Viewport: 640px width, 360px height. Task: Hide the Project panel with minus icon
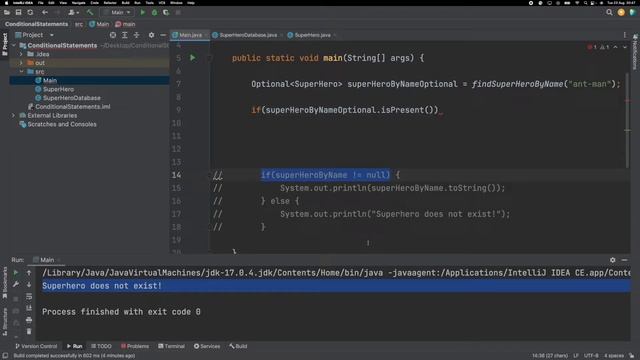click(x=163, y=35)
